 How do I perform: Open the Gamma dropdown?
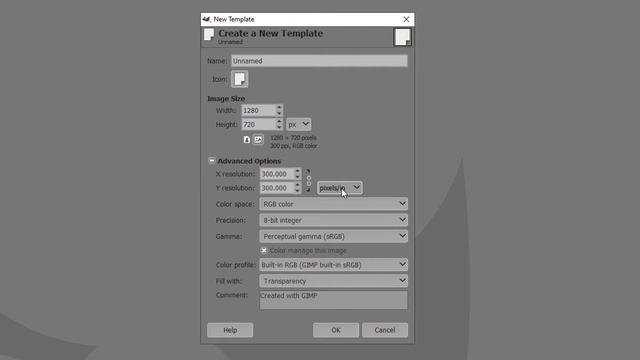pos(333,236)
